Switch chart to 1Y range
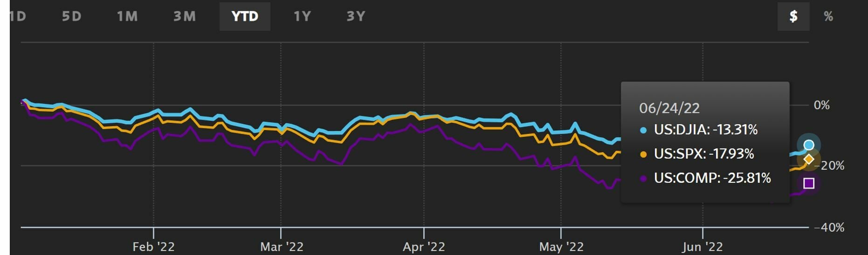Image resolution: width=868 pixels, height=255 pixels. pos(302,16)
